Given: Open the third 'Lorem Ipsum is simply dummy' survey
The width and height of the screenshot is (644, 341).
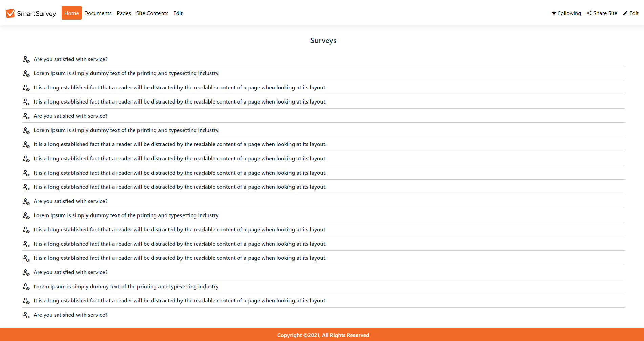Looking at the screenshot, I should coord(126,215).
